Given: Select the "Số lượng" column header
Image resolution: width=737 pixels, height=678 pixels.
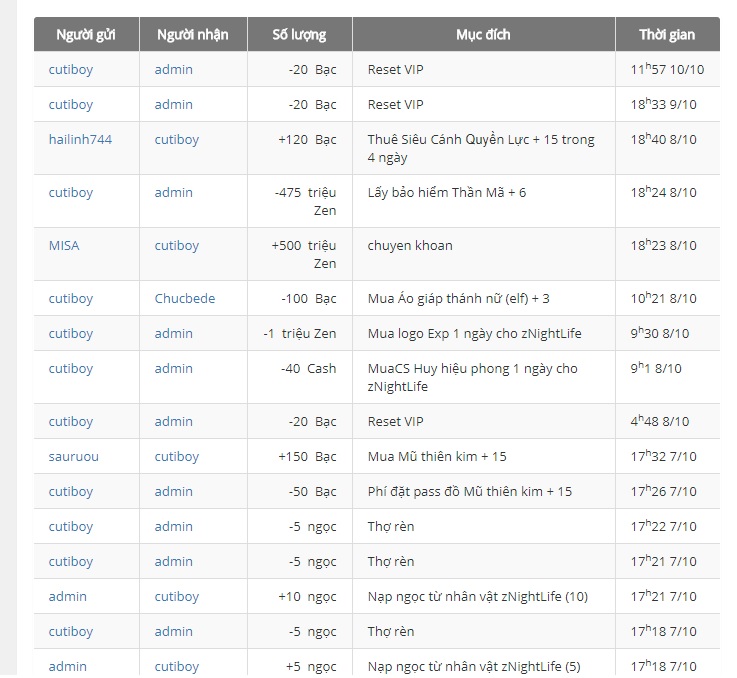Looking at the screenshot, I should [299, 35].
